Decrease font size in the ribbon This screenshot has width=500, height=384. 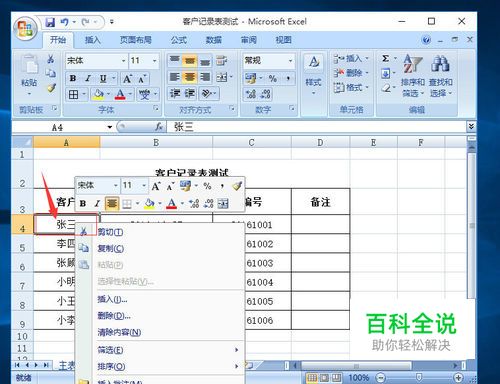tap(142, 79)
